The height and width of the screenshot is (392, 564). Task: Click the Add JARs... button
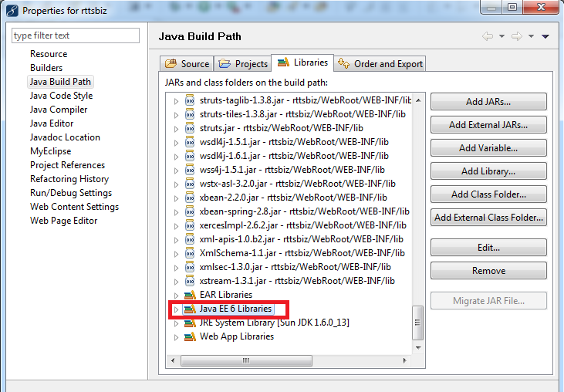(x=488, y=102)
